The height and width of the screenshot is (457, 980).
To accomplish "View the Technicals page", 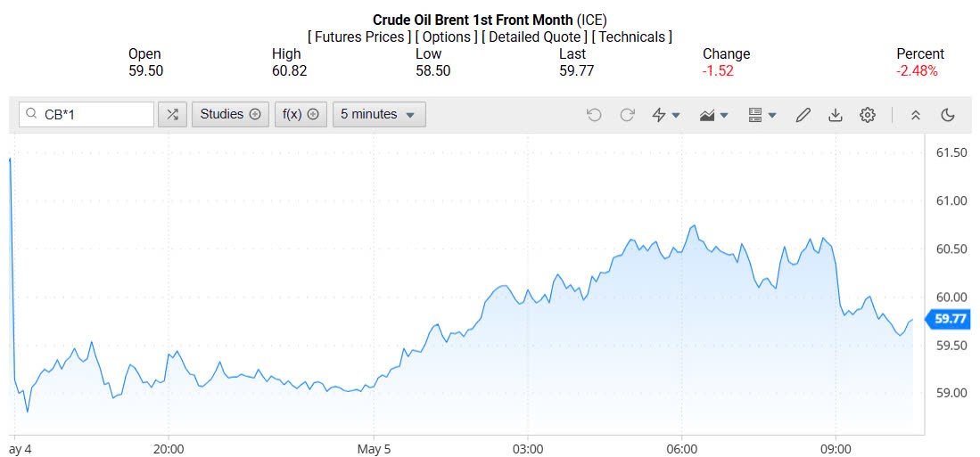I will coord(631,37).
